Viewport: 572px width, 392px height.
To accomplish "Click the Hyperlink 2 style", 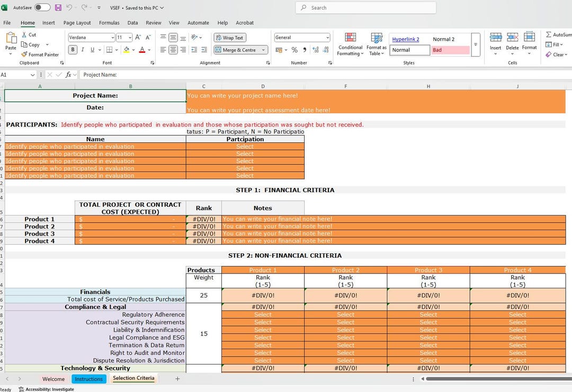I will coord(407,39).
